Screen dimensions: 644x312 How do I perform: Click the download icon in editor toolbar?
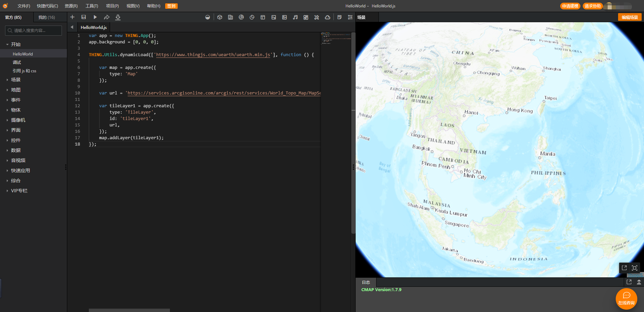tap(118, 17)
